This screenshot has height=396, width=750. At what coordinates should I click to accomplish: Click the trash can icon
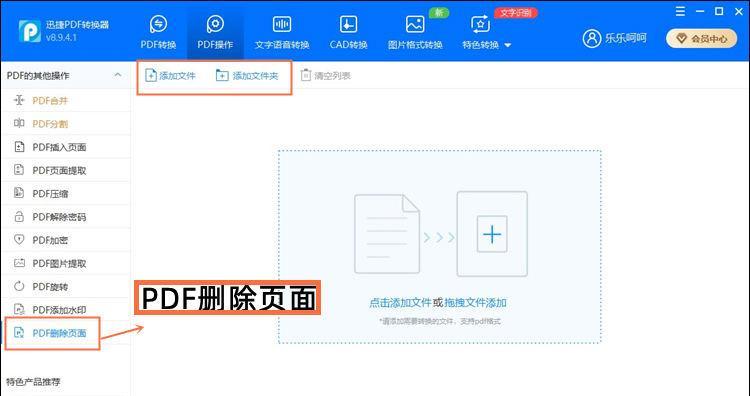[305, 76]
